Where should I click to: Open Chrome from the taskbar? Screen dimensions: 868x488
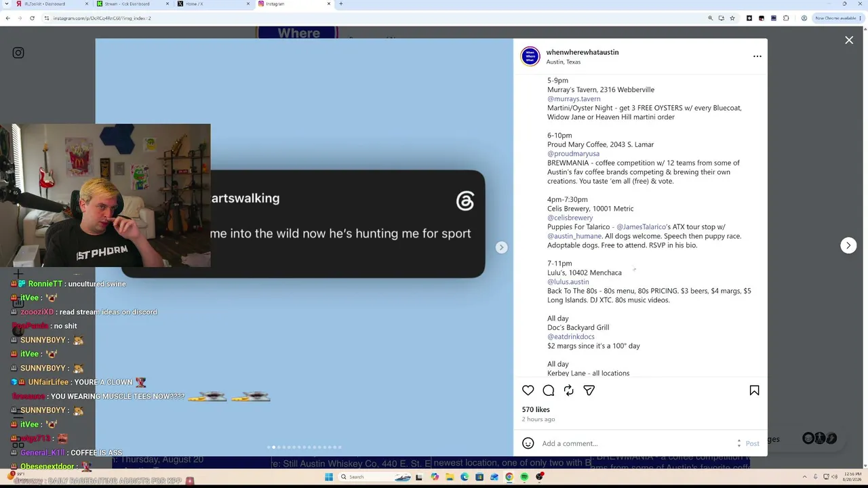click(509, 477)
